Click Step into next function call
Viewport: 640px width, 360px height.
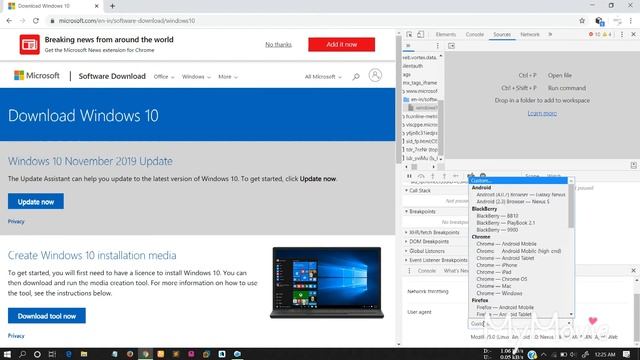point(433,176)
